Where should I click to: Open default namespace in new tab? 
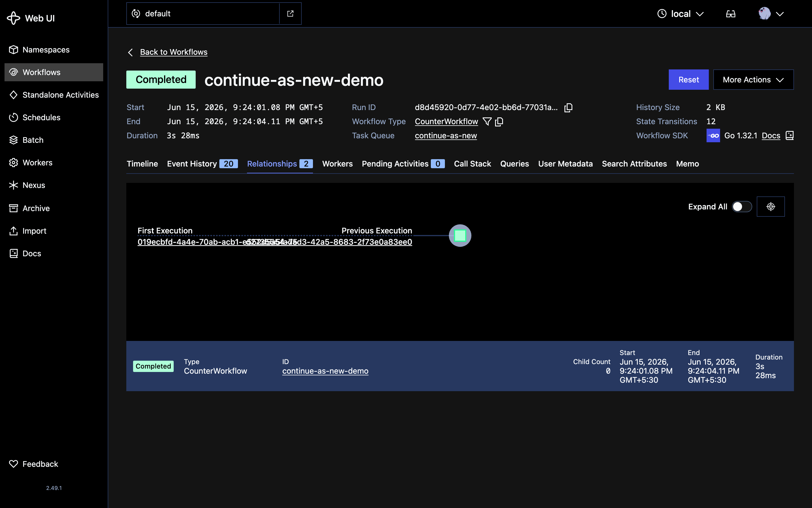pyautogui.click(x=290, y=14)
